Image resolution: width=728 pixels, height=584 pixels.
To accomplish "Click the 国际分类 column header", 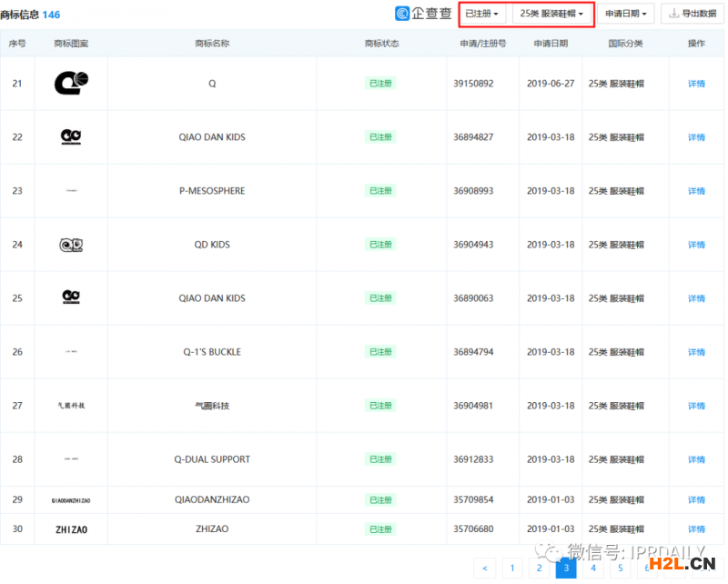I will click(625, 44).
